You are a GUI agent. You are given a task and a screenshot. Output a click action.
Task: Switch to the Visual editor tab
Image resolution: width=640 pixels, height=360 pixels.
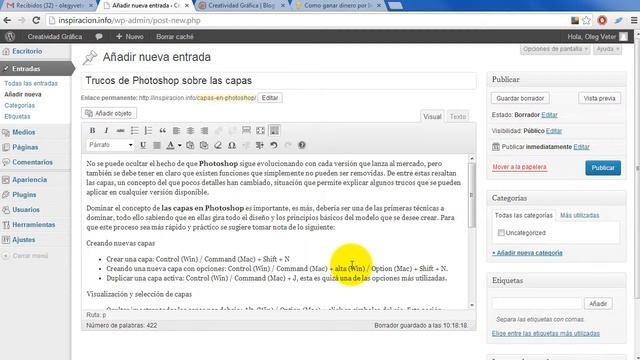pos(432,116)
